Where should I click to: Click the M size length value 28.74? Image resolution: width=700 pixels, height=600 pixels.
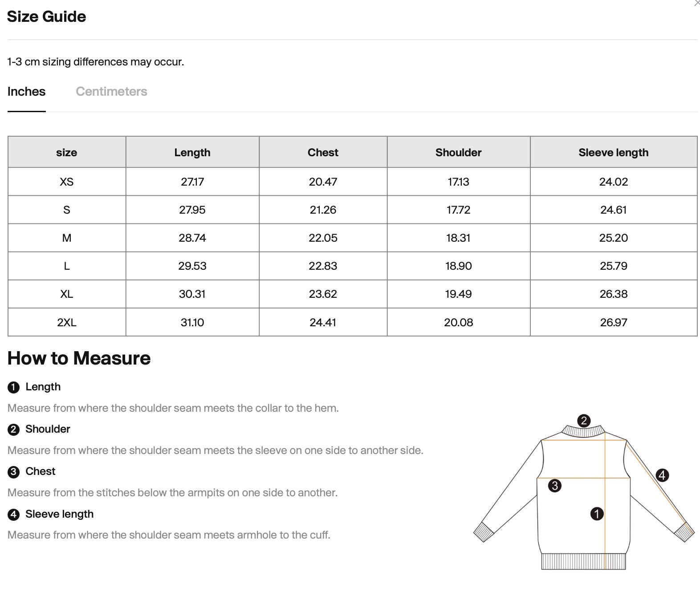coord(192,238)
